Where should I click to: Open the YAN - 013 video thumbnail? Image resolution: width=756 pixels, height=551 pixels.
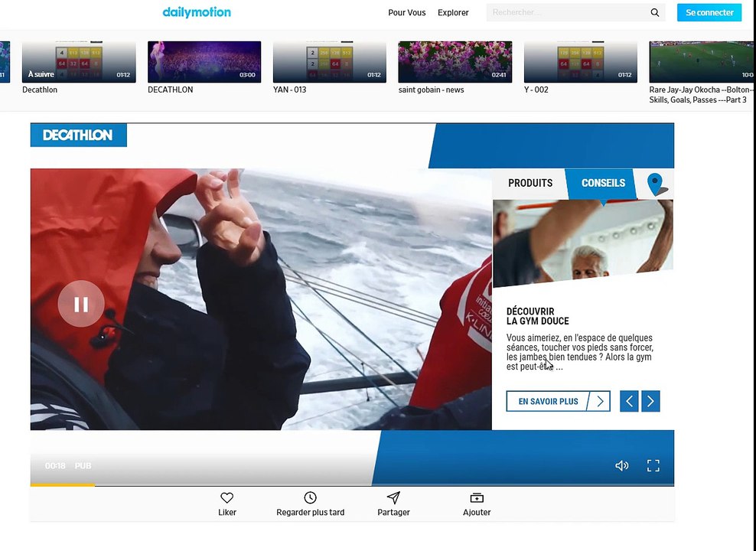[330, 62]
